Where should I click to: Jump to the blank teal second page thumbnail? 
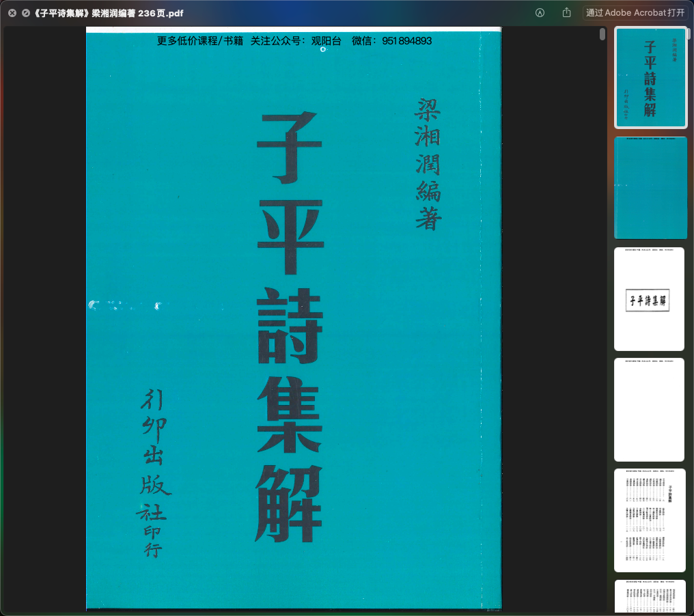pos(650,188)
